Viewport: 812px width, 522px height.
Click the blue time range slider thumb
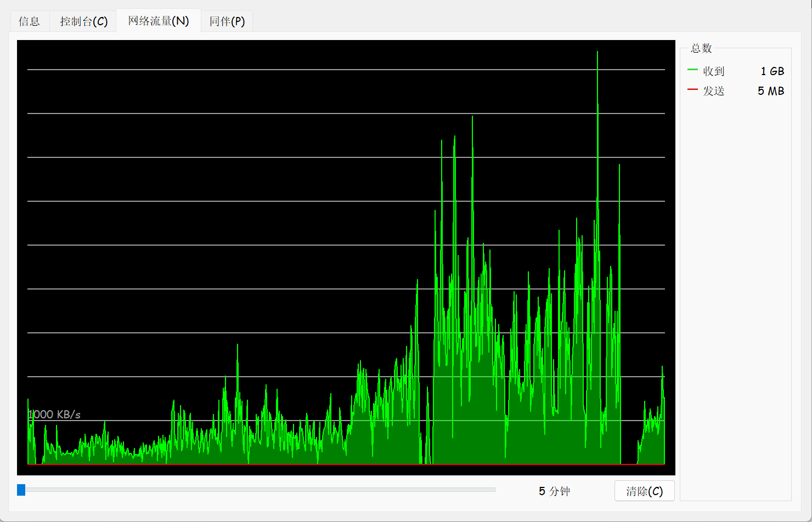point(21,490)
